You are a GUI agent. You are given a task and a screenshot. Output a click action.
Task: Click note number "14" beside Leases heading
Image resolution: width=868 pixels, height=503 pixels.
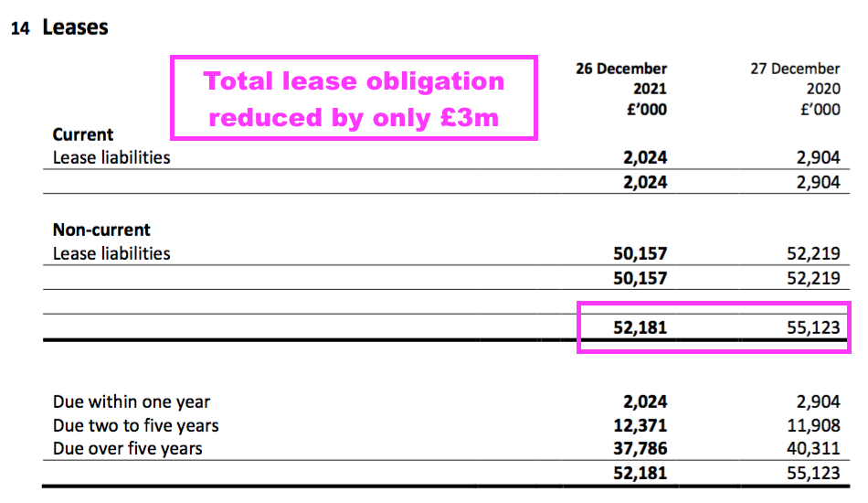(x=20, y=28)
